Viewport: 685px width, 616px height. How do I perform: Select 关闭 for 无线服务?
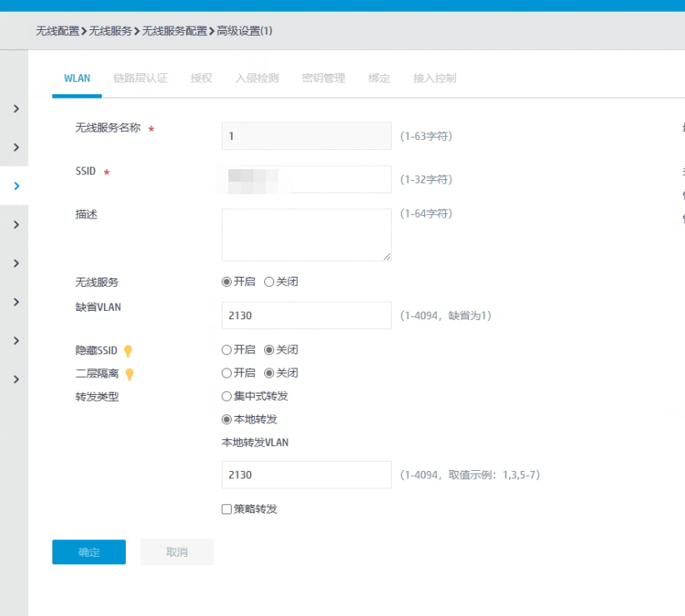pos(268,282)
